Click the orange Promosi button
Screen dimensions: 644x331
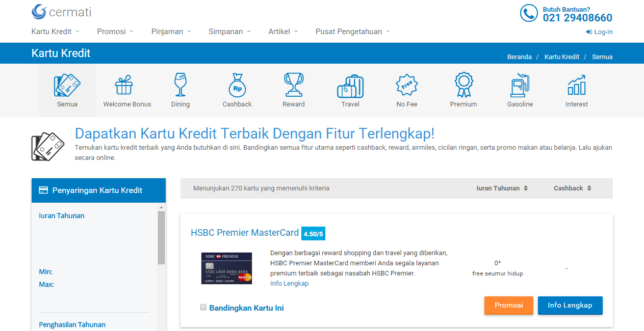(509, 306)
